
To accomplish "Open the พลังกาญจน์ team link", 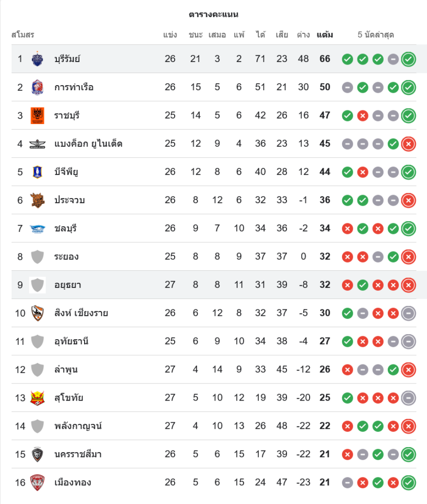I will point(78,426).
